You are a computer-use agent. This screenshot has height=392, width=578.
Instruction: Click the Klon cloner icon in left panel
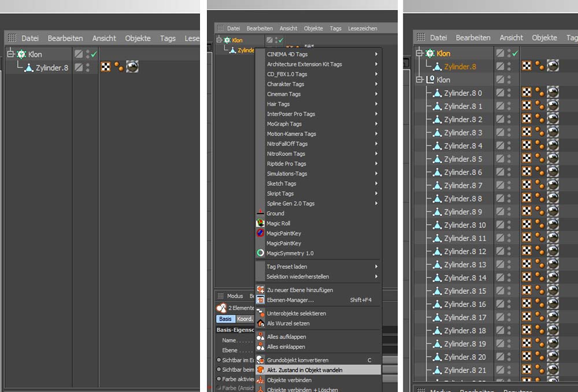21,54
